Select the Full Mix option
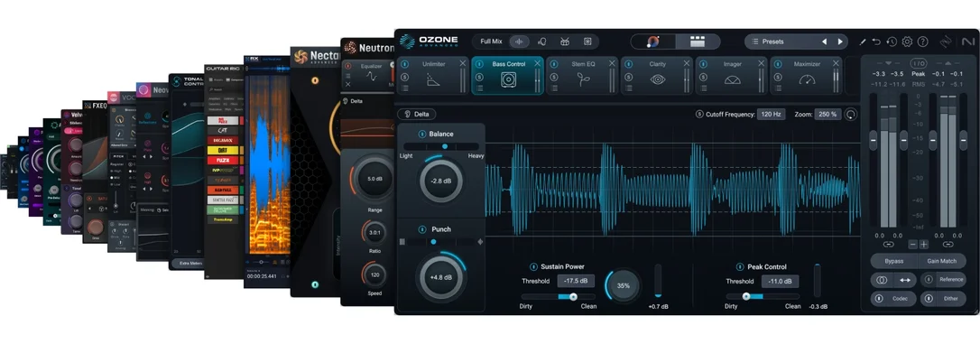Viewport: 980px width, 344px height. tap(491, 42)
